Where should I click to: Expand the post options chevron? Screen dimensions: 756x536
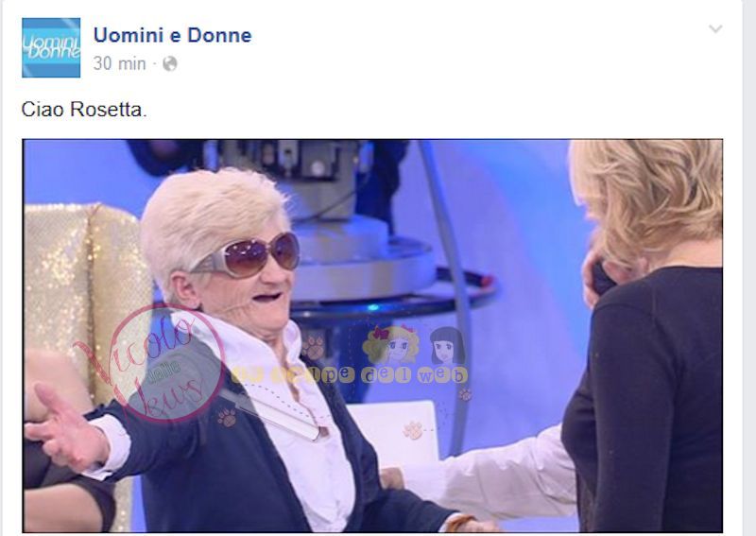[715, 29]
